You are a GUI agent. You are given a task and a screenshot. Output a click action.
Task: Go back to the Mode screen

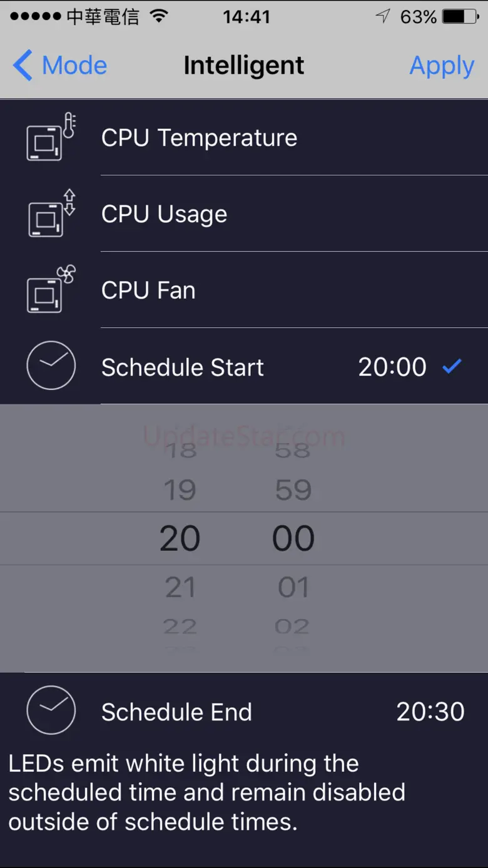click(x=60, y=66)
